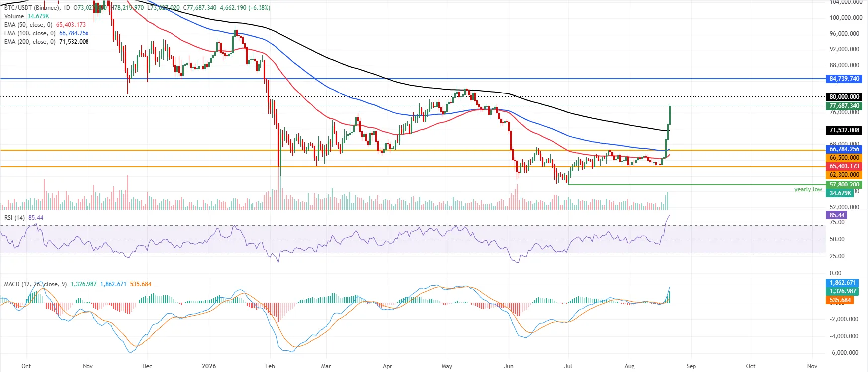Click the 0.00 tick on the RSI scale
The width and height of the screenshot is (868, 372).
click(x=836, y=273)
